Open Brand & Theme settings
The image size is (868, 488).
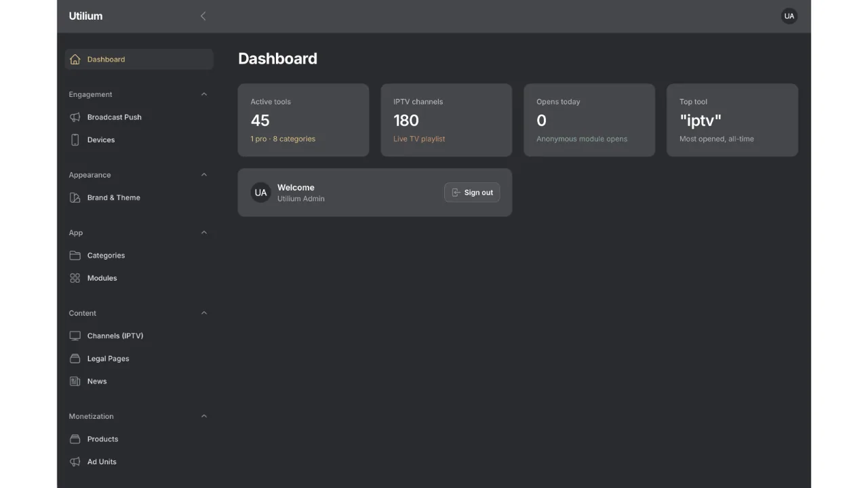[x=139, y=198]
